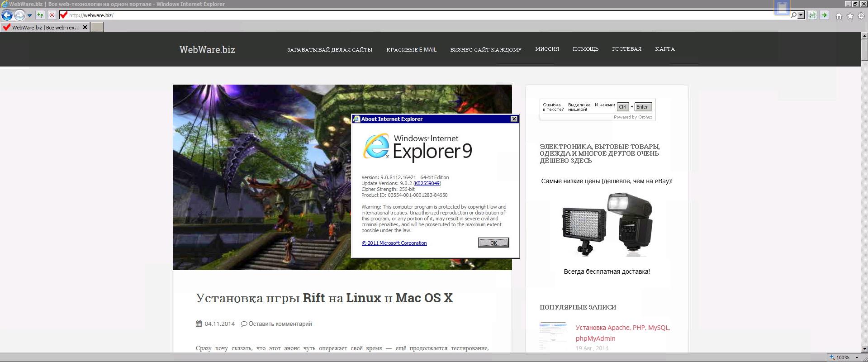Open МИССИЯ menu item
The image size is (868, 362).
pos(547,48)
